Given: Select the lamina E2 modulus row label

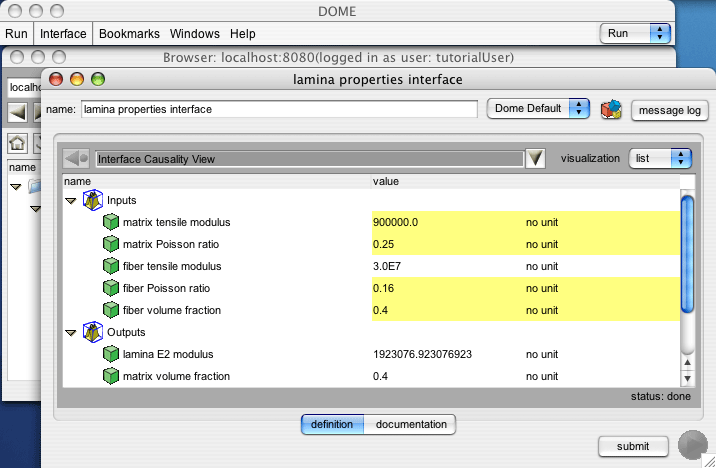Looking at the screenshot, I should (168, 354).
